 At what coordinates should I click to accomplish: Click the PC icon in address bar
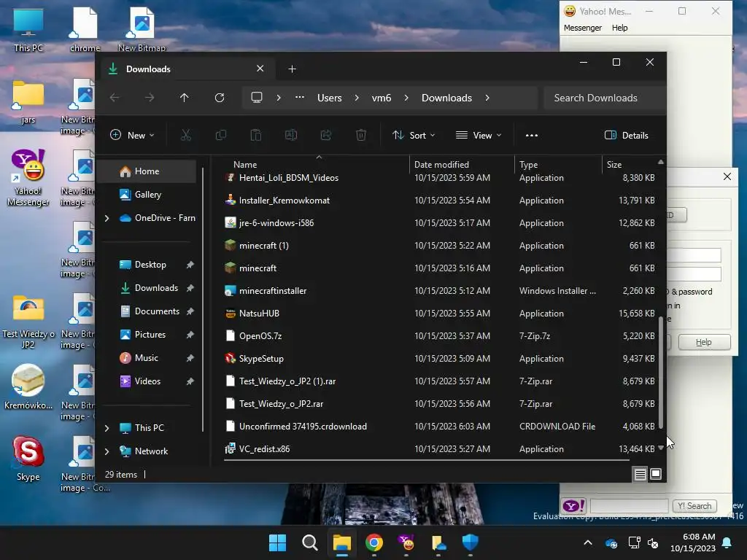257,97
